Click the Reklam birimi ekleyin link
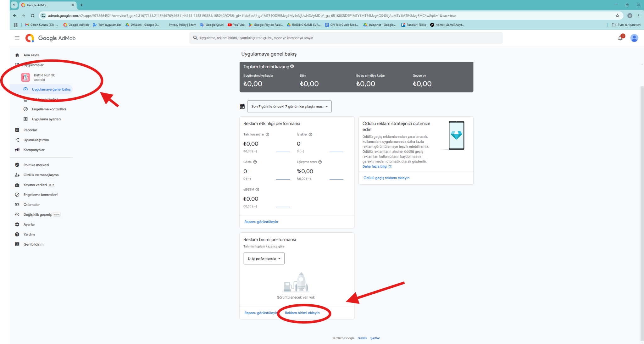644x344 pixels. (302, 313)
